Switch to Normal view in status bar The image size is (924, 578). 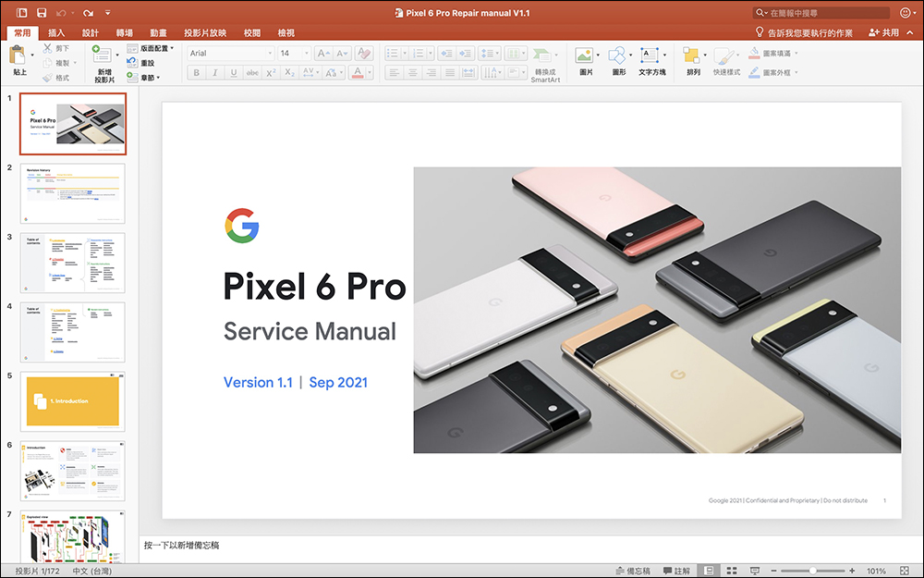[709, 571]
